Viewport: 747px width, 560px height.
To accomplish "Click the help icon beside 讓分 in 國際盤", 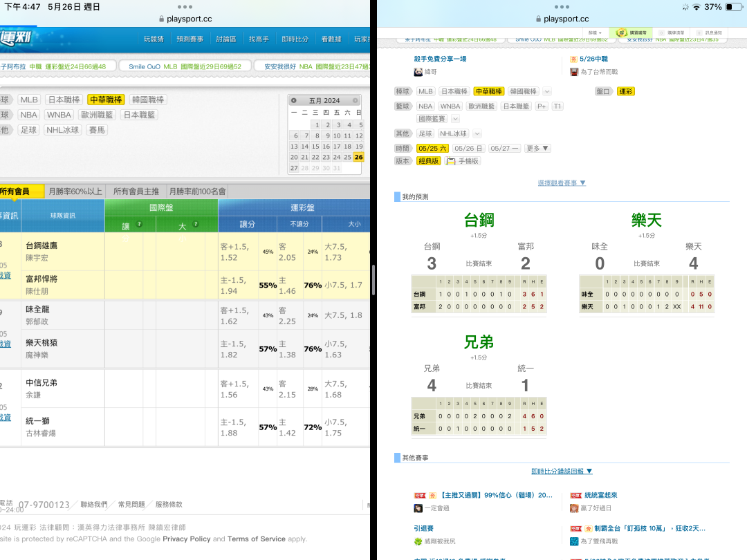I will pos(139,224).
